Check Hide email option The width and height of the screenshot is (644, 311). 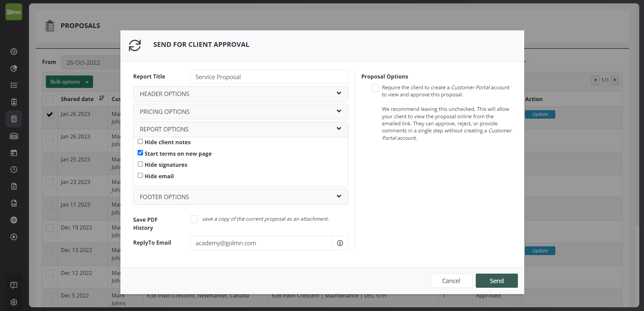point(140,176)
